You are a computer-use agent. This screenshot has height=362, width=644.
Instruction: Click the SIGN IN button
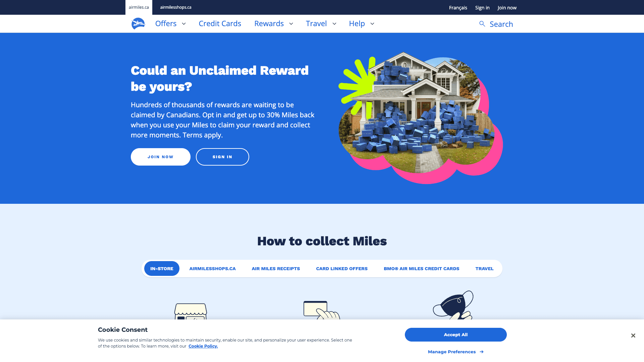[222, 157]
